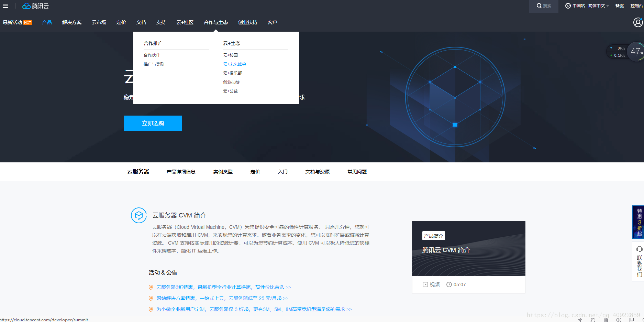
Task: Select 推广与奖励 in dropdown
Action: tap(154, 64)
